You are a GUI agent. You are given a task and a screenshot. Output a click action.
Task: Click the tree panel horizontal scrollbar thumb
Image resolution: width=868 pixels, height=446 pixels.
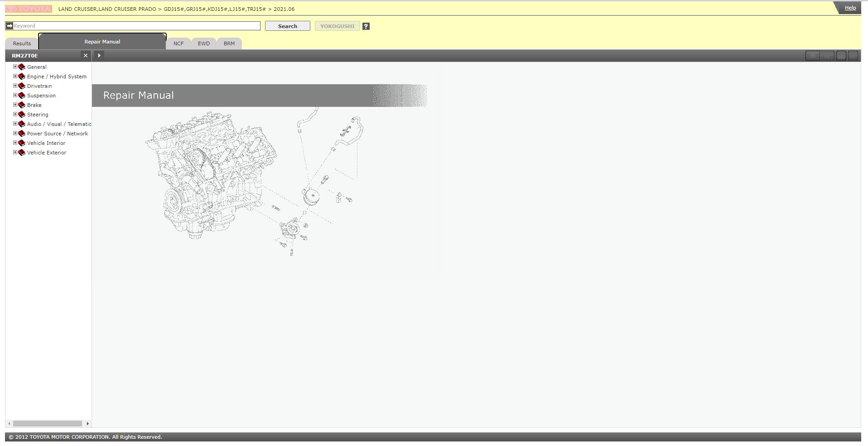[x=48, y=424]
